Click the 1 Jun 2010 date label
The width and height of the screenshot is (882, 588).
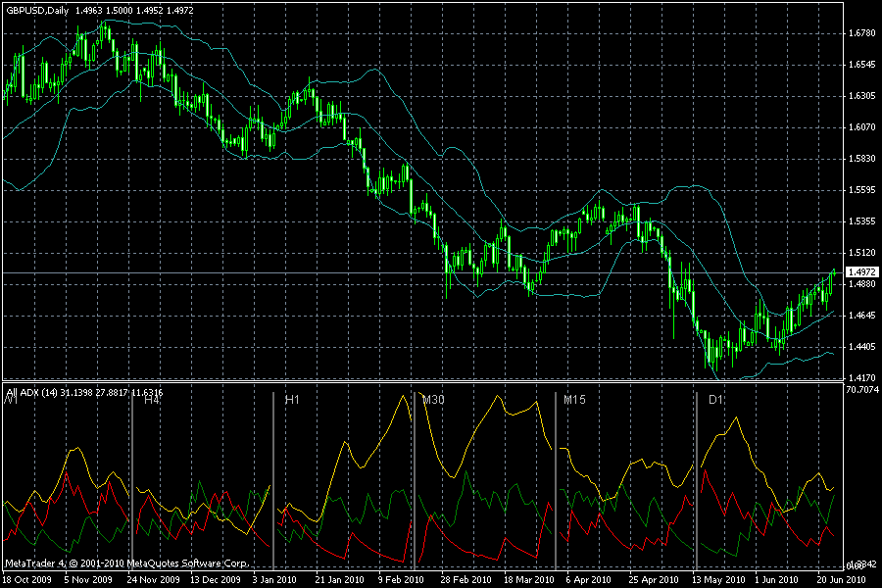pos(776,579)
